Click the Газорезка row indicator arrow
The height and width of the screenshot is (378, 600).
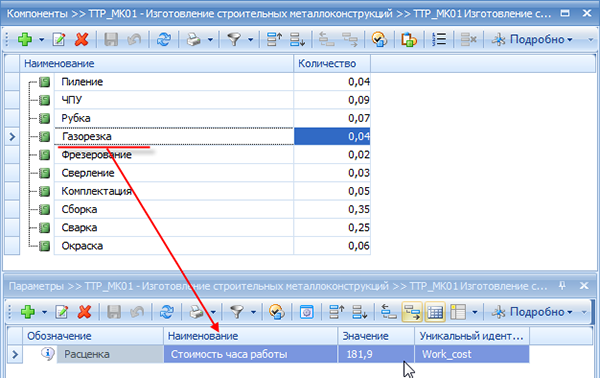[x=12, y=136]
